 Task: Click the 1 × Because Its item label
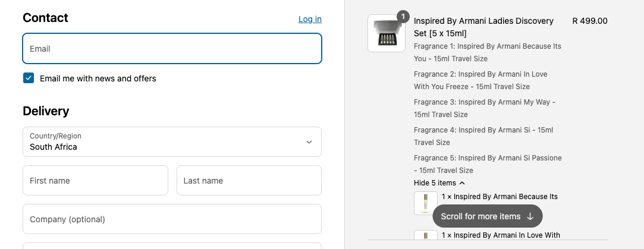pyautogui.click(x=500, y=197)
